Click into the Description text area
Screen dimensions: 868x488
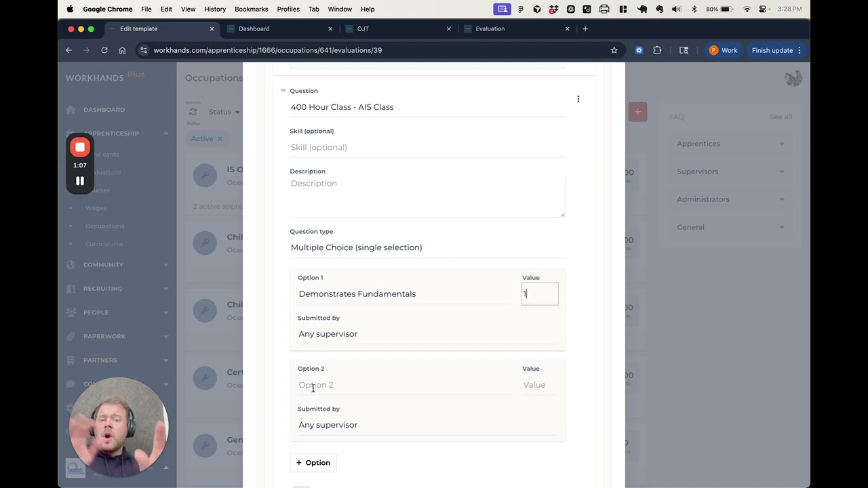click(427, 197)
